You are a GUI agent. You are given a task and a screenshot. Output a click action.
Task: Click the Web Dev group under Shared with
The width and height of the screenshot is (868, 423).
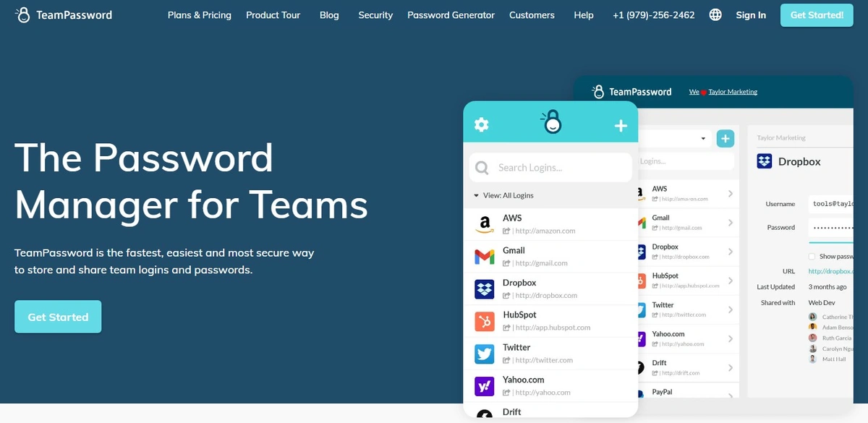click(x=822, y=303)
